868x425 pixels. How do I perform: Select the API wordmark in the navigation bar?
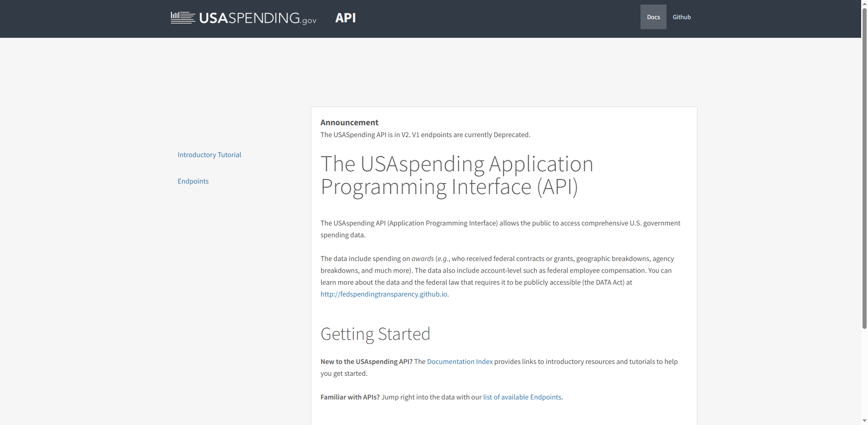(345, 18)
